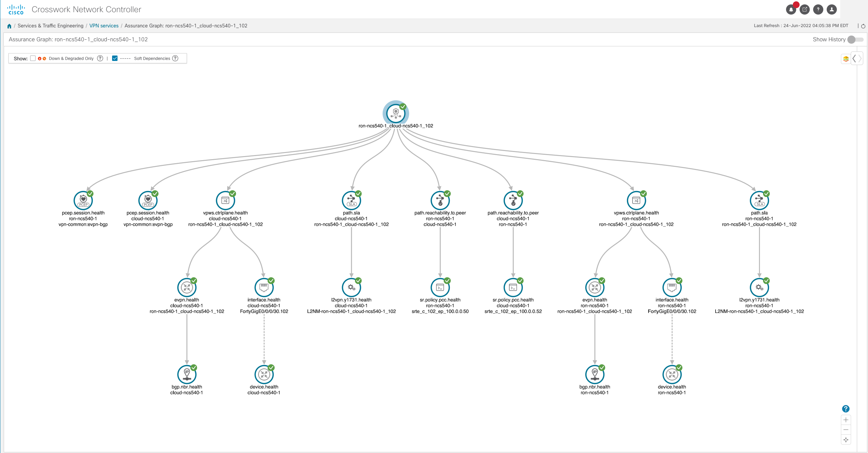The width and height of the screenshot is (868, 453).
Task: Expand the side panel using chevron arrows
Action: pyautogui.click(x=857, y=59)
